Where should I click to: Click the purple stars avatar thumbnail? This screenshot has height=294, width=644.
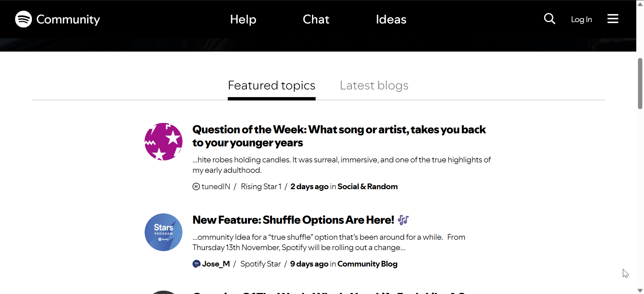click(x=163, y=142)
